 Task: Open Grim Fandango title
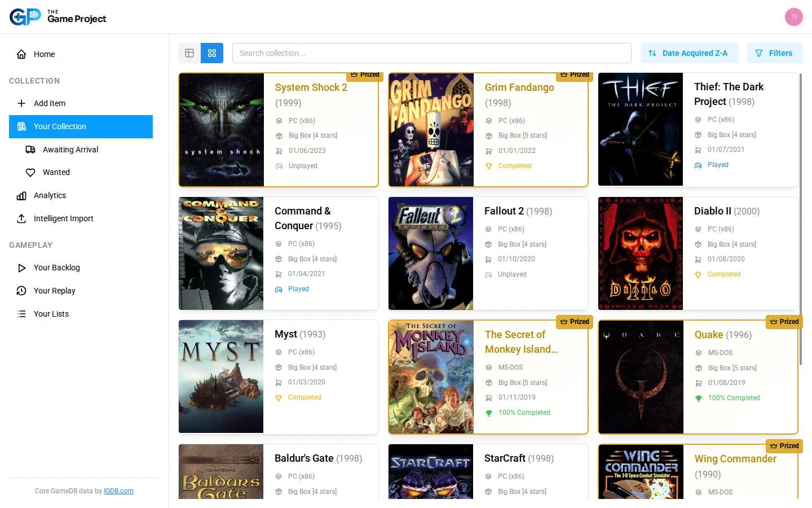click(x=519, y=87)
